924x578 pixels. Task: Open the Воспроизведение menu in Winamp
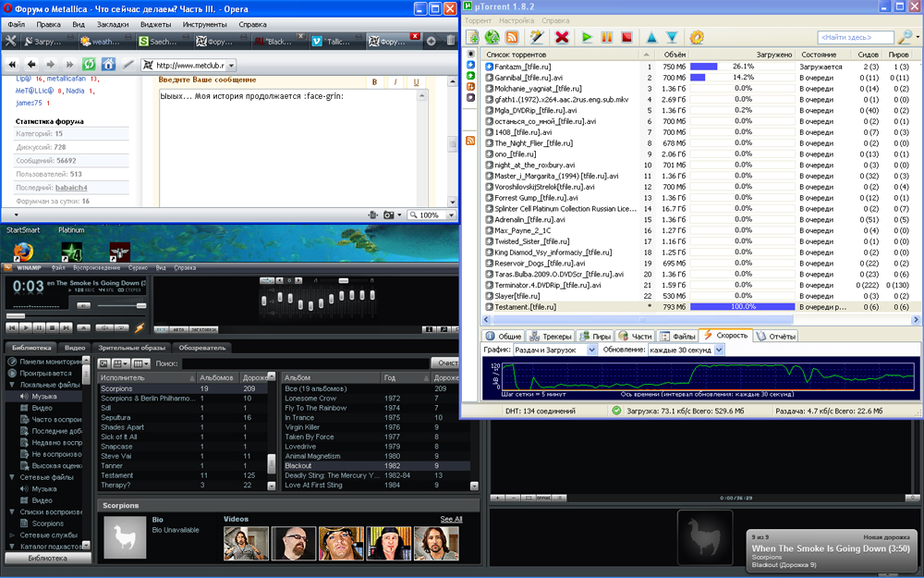(97, 267)
